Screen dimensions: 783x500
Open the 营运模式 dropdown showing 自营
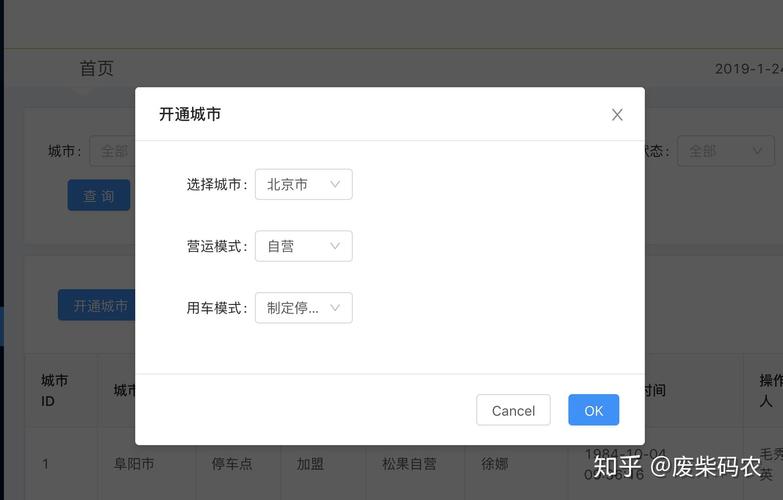pos(304,246)
